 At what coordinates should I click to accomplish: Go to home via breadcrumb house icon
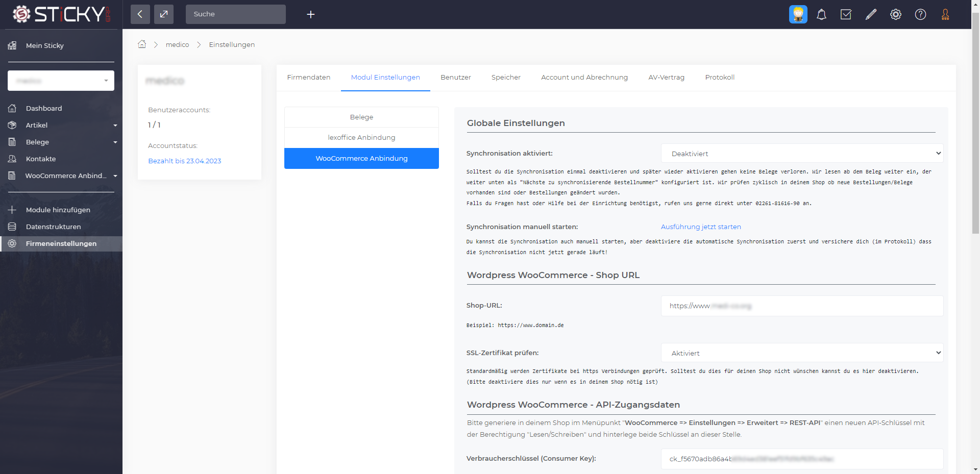pyautogui.click(x=142, y=44)
